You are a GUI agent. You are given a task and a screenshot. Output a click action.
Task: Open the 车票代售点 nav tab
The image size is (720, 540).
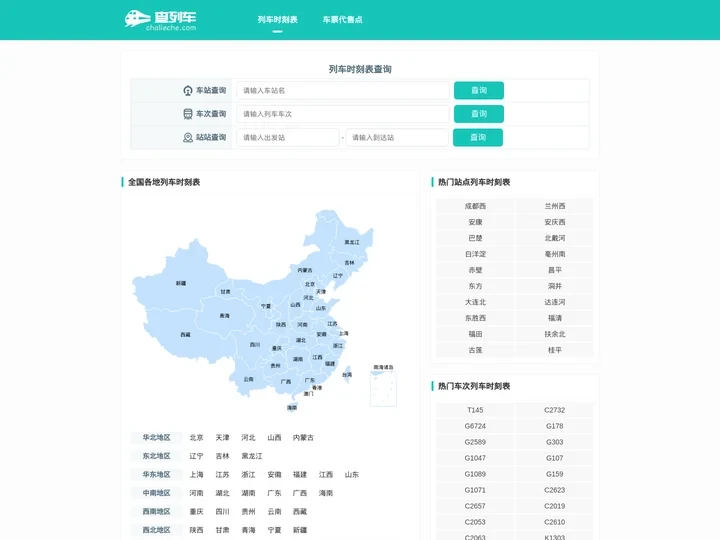pos(343,20)
